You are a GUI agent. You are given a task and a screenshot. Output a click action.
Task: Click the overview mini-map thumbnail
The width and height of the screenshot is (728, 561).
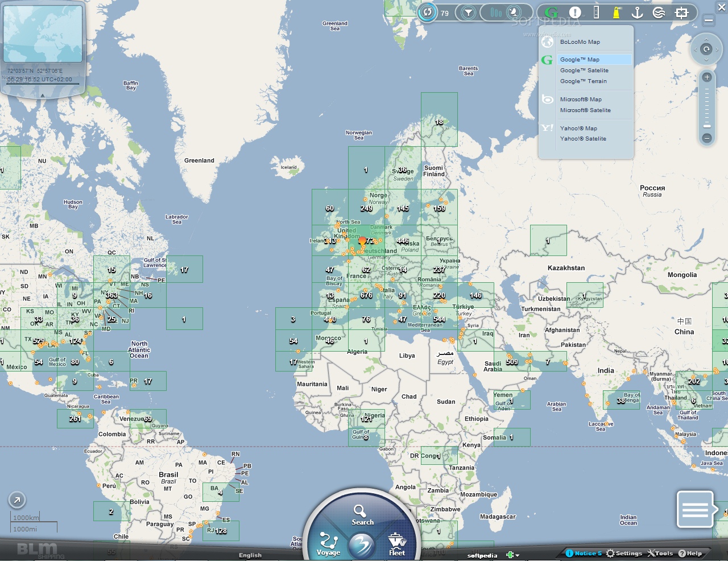tap(43, 35)
